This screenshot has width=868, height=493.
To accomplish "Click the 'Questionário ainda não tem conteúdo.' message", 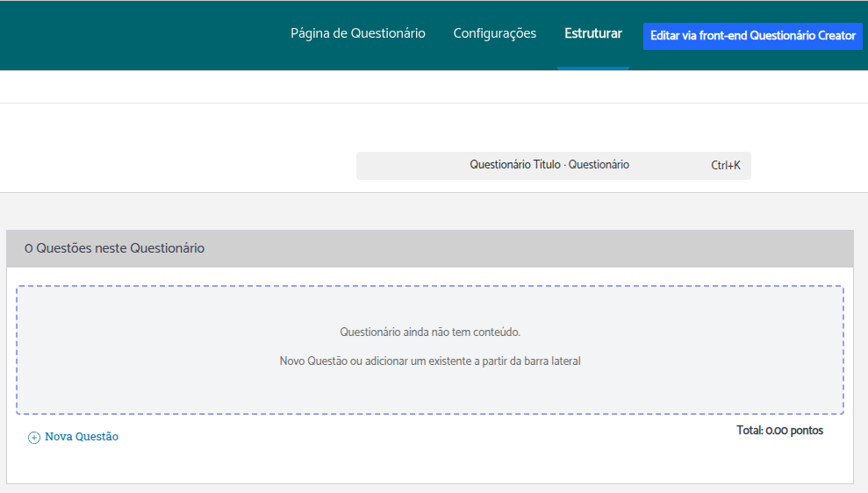I will pos(430,332).
